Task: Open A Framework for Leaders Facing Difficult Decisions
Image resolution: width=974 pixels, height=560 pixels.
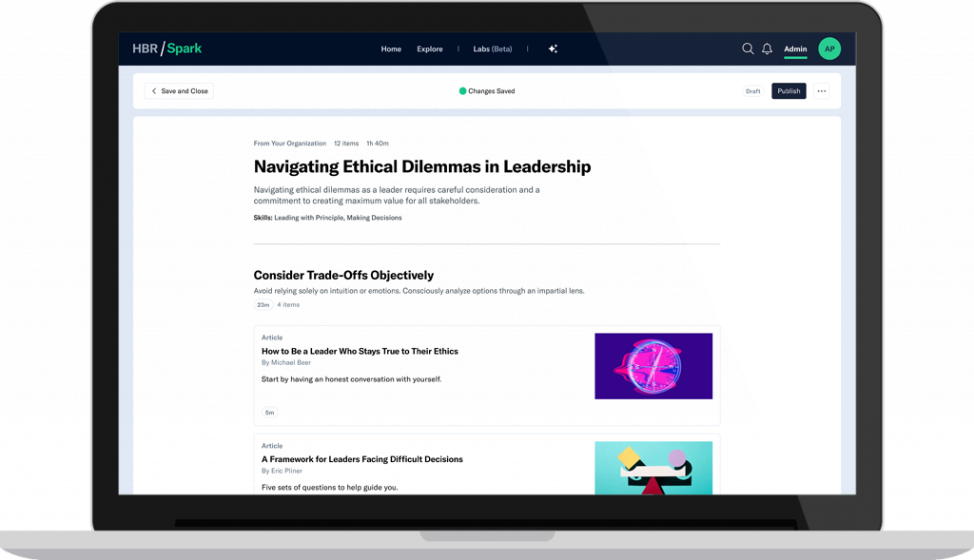Action: 362,459
